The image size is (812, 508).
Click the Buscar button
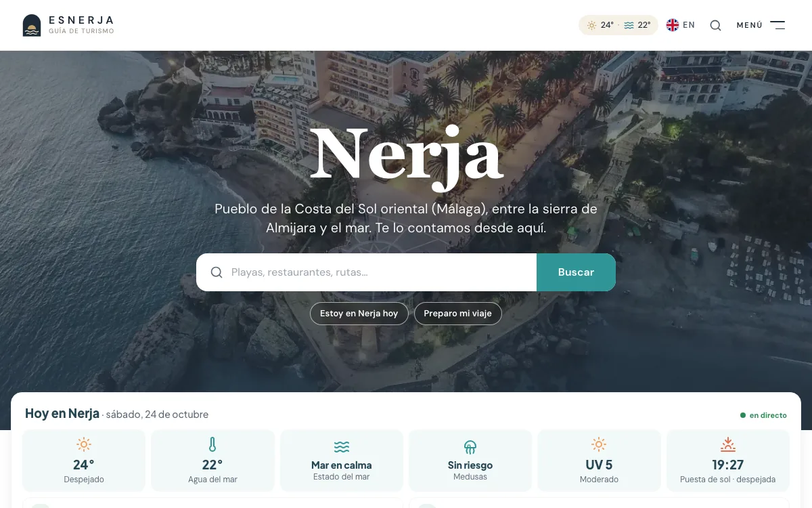pos(576,272)
